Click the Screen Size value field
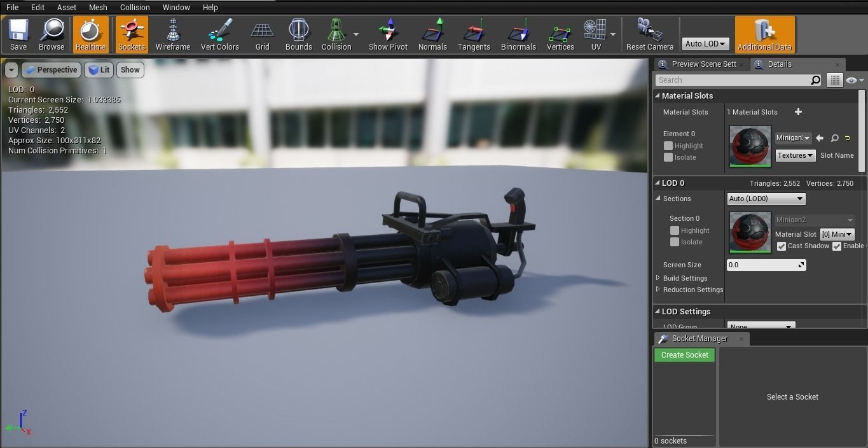This screenshot has width=868, height=448. pos(766,265)
